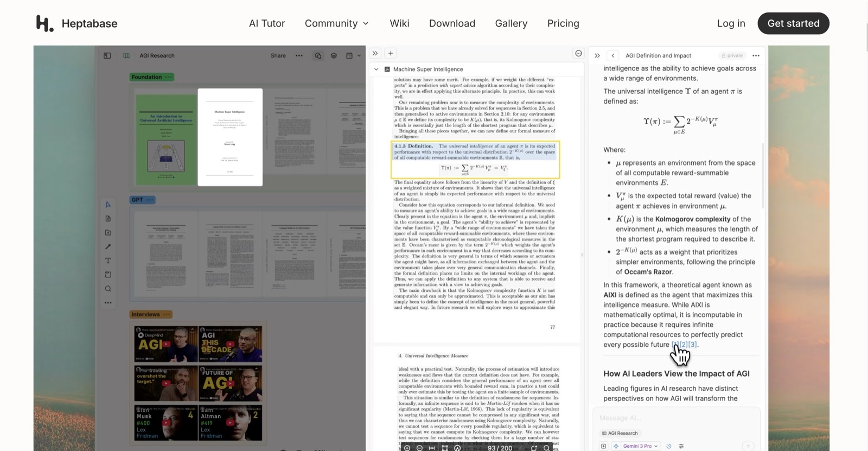
Task: Click the search magnifier tool in whiteboard sidebar
Action: (108, 289)
